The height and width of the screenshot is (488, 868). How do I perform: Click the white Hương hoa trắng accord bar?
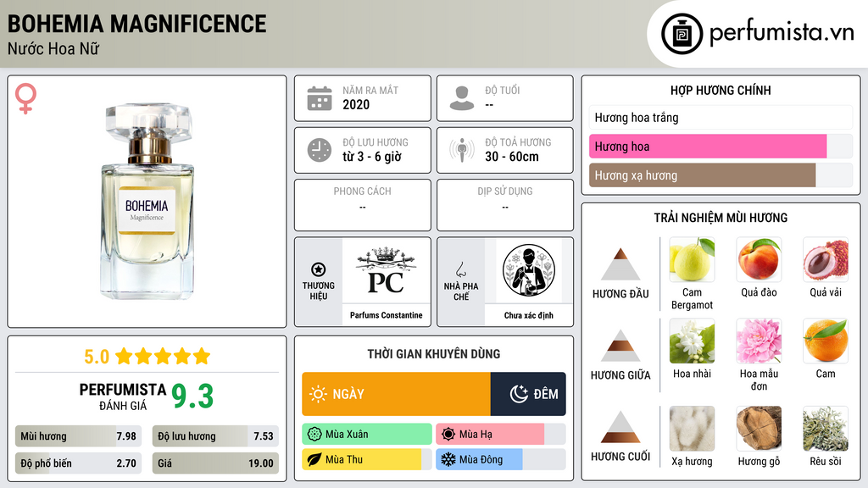click(721, 117)
